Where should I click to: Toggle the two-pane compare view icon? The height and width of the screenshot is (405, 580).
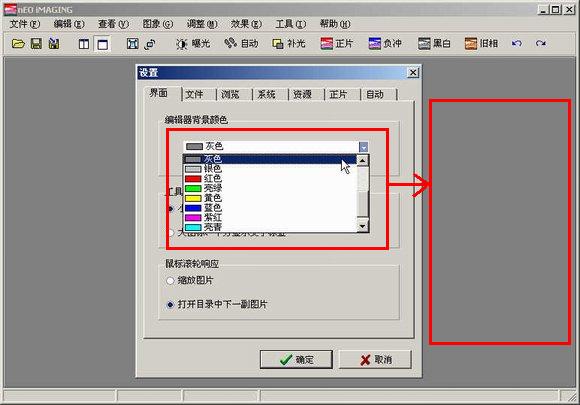pos(84,44)
